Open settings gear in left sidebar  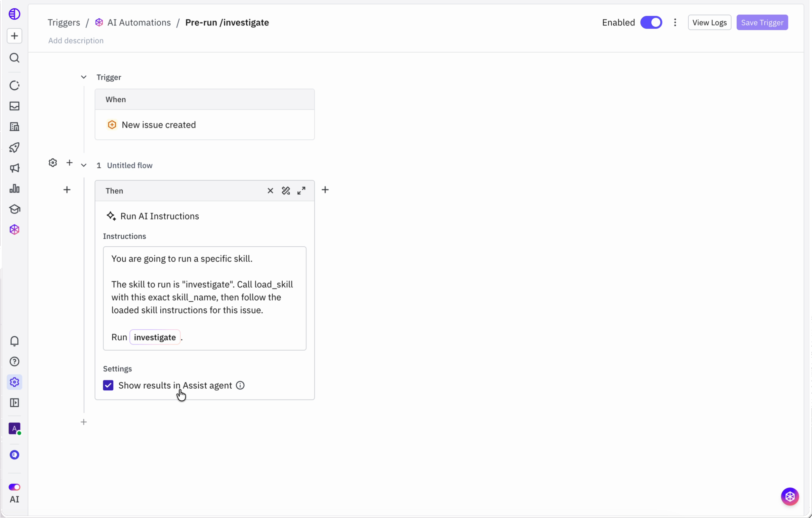tap(14, 382)
